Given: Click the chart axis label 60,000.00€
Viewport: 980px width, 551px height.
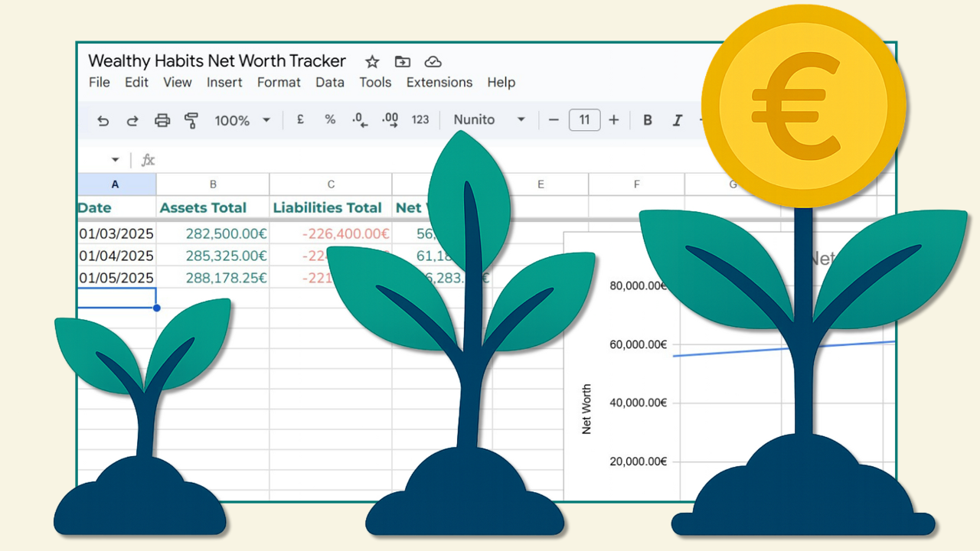Looking at the screenshot, I should [639, 344].
